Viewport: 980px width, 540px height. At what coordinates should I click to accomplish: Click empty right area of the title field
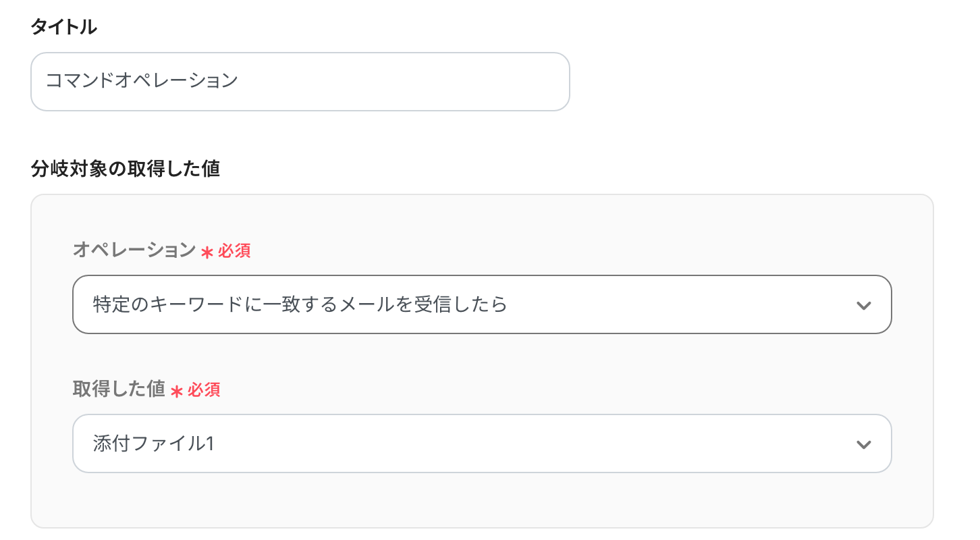(439, 82)
